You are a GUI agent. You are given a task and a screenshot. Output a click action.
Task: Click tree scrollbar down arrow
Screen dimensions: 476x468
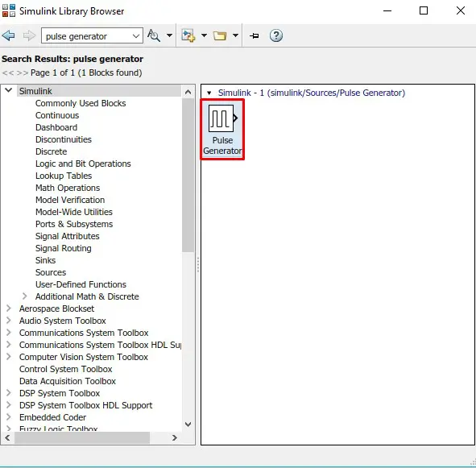(188, 425)
